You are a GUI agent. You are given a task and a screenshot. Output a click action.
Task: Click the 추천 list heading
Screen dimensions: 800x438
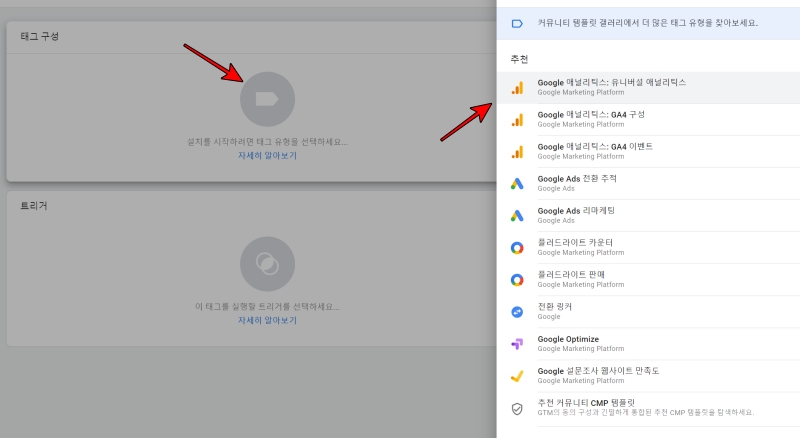(519, 59)
